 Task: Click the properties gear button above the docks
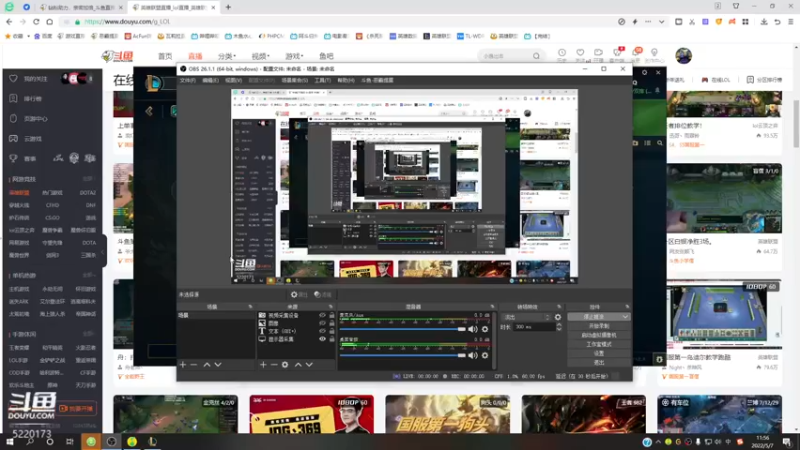coord(299,294)
